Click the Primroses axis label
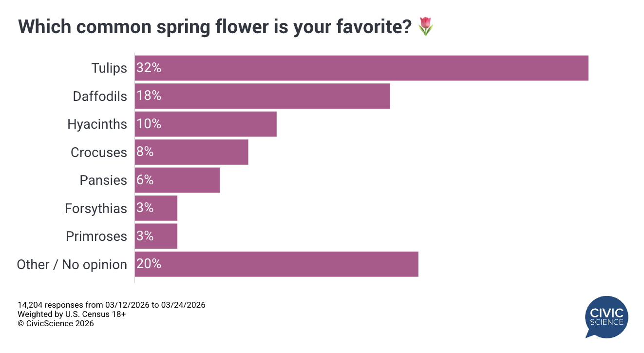This screenshot has height=353, width=644. [x=96, y=236]
